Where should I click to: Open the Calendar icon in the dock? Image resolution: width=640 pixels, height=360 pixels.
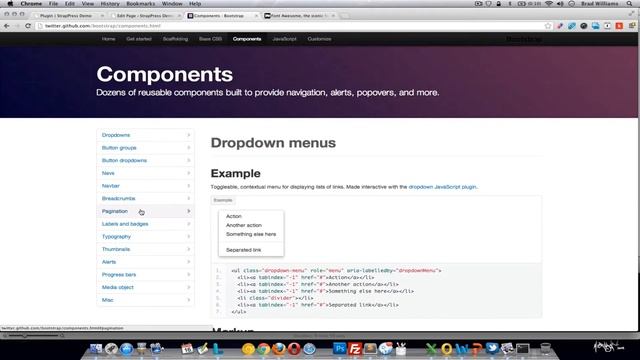tap(187, 349)
